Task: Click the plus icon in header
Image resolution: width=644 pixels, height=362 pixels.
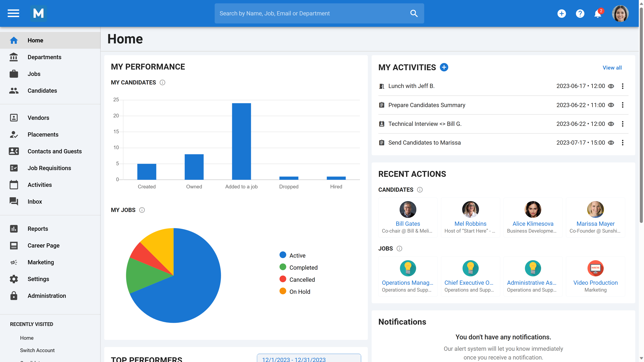Action: pyautogui.click(x=561, y=13)
